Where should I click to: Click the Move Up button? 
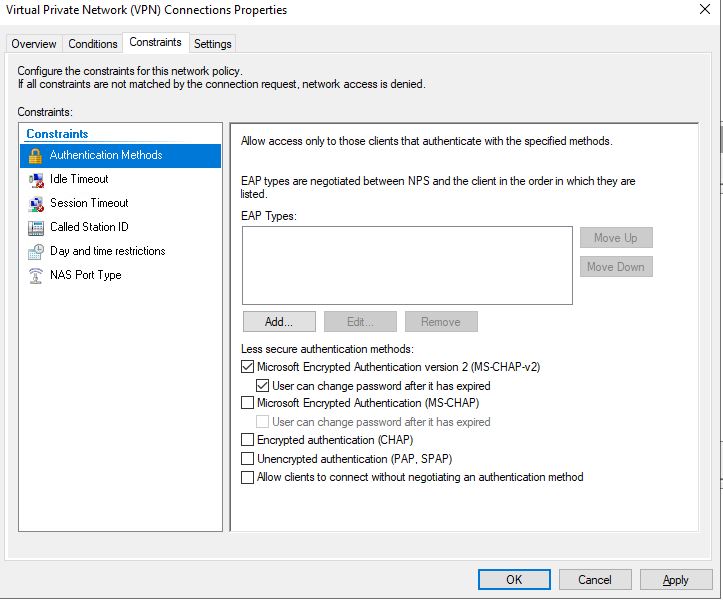click(616, 238)
